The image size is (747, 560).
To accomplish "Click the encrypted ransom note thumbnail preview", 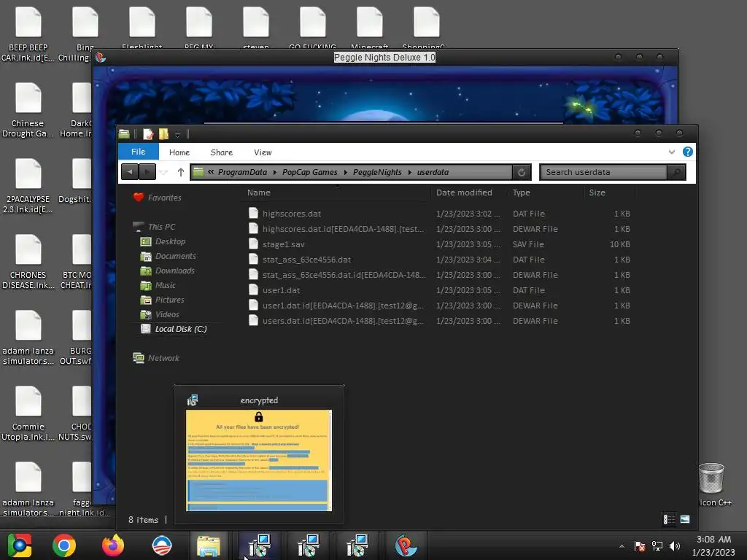I will (x=259, y=461).
